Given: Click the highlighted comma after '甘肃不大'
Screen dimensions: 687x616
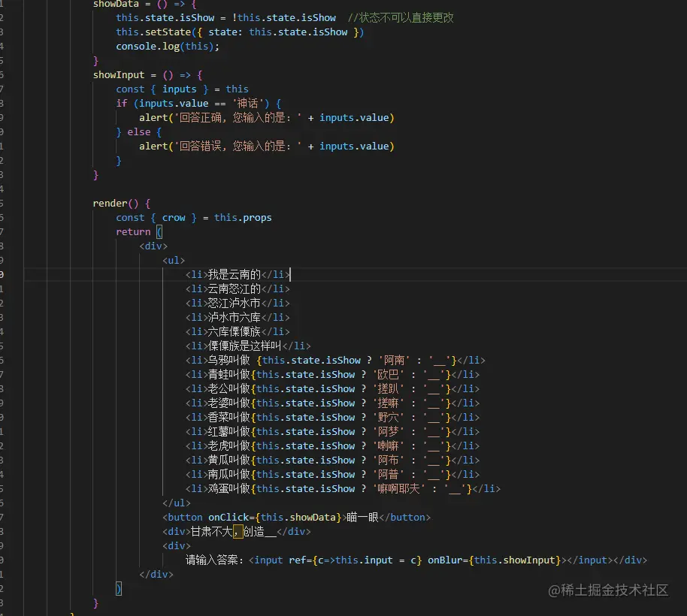Looking at the screenshot, I should pos(238,532).
